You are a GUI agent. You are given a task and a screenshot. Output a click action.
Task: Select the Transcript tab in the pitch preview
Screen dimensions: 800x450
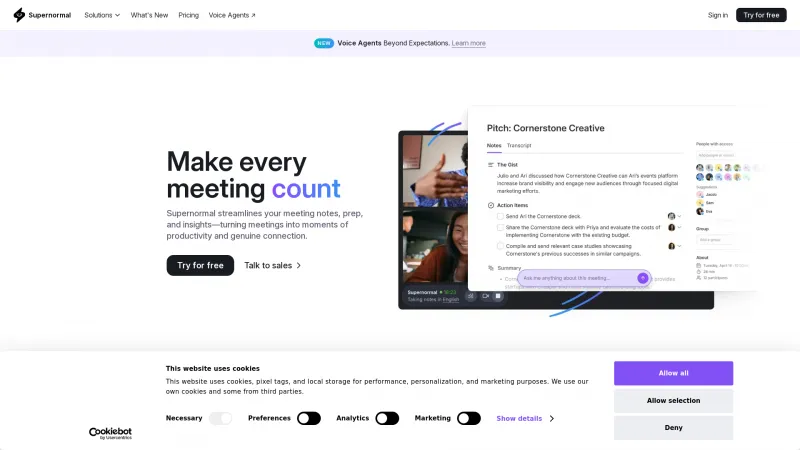pos(519,145)
